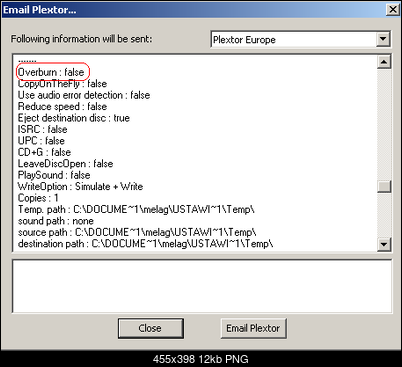This screenshot has width=402, height=367.
Task: Select the 'Reduce speed : false' line
Action: pos(62,107)
